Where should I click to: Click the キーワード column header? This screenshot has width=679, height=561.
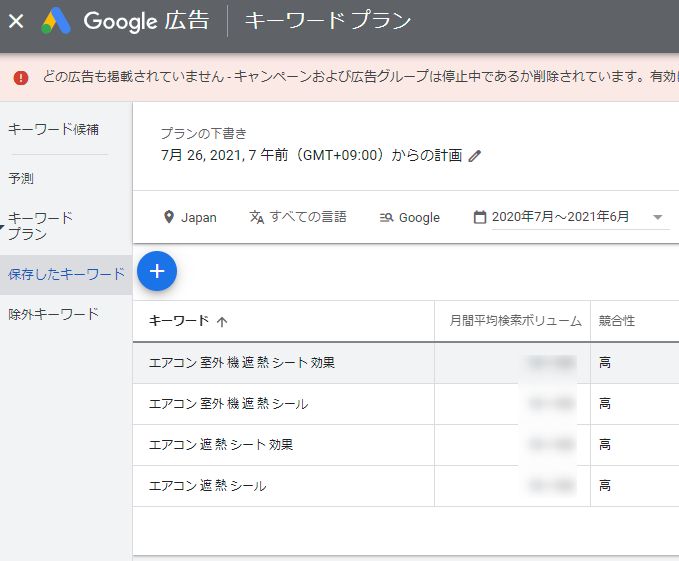click(x=179, y=321)
